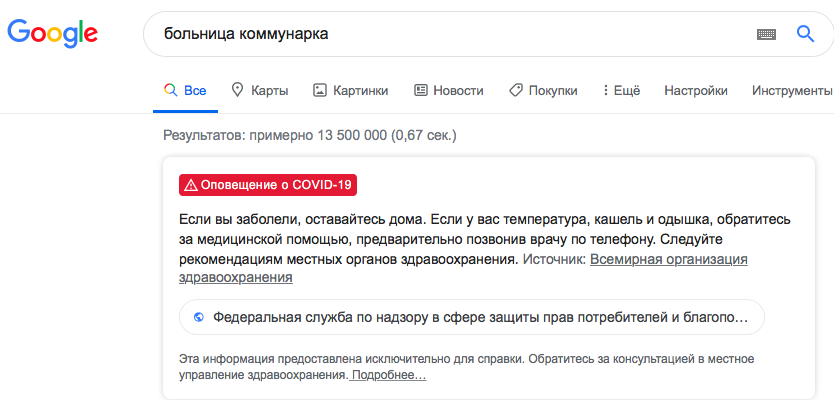
Task: Click the red Оповещение о COVID-19 badge
Action: click(268, 185)
